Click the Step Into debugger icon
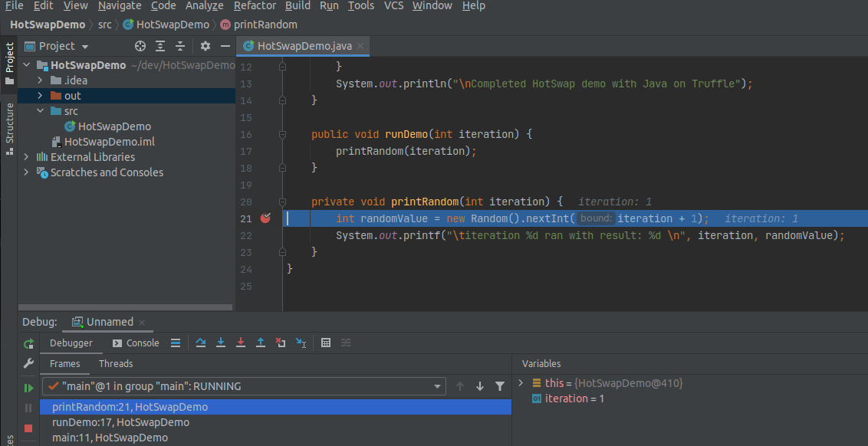Screen dimensions: 868x446 point(221,343)
